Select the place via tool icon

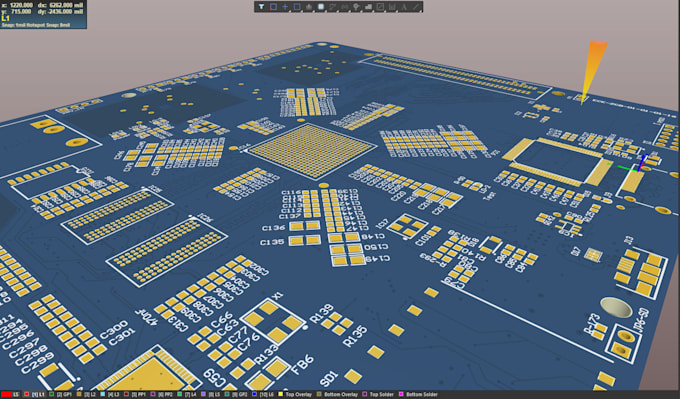[x=356, y=7]
